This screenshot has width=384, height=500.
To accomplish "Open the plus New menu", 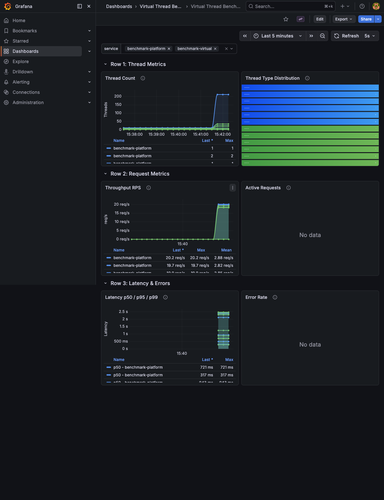I will tap(345, 6).
